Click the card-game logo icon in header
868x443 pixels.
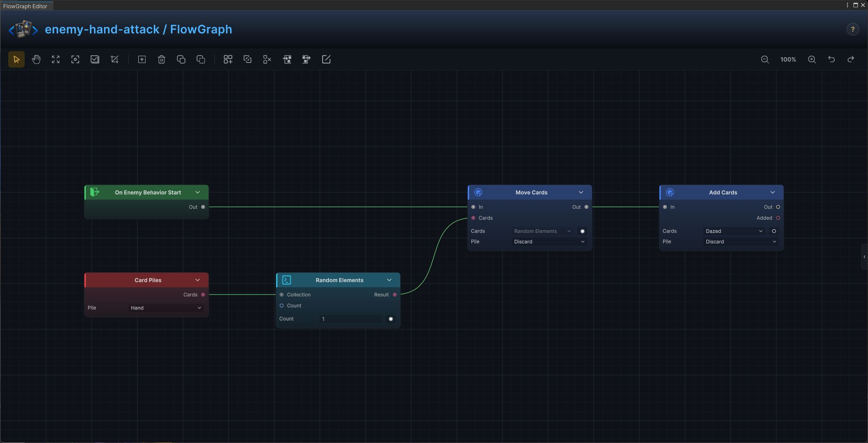(x=23, y=29)
